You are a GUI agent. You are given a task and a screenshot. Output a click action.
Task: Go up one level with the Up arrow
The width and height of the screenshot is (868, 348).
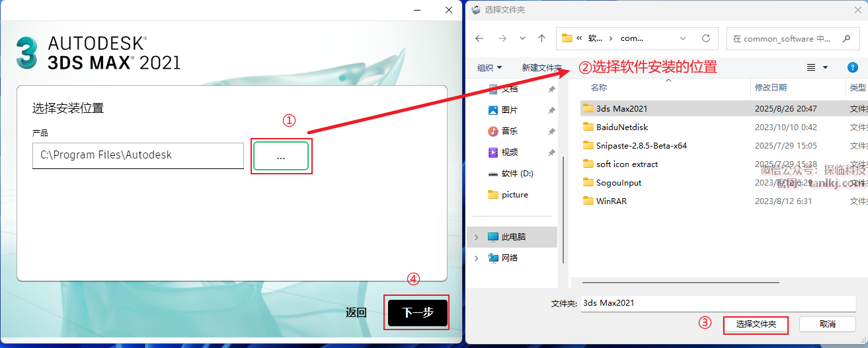pos(541,38)
